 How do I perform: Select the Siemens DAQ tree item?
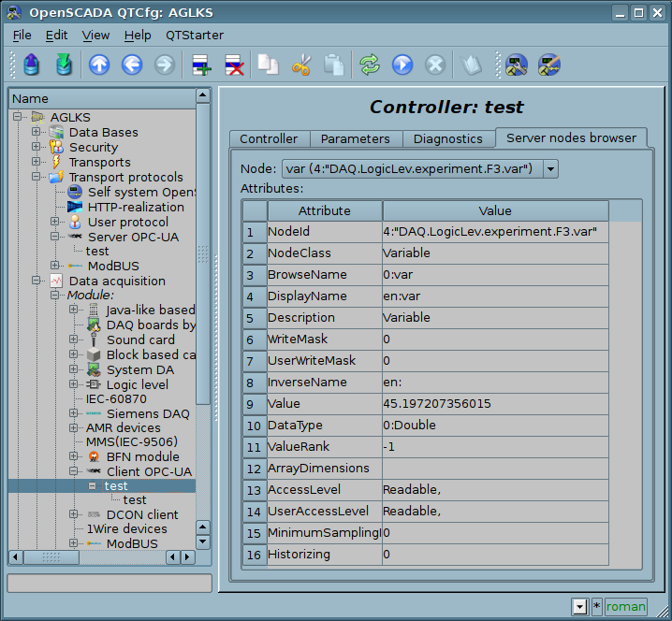148,413
